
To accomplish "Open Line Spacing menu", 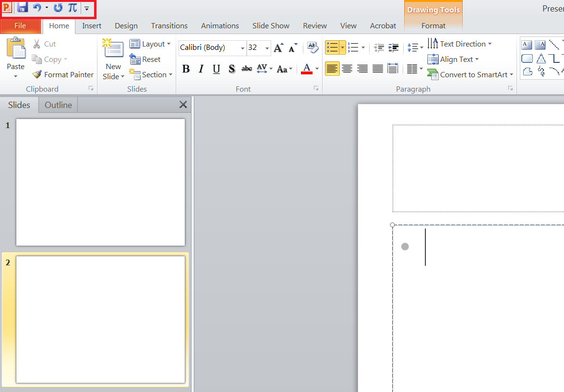I will 415,48.
